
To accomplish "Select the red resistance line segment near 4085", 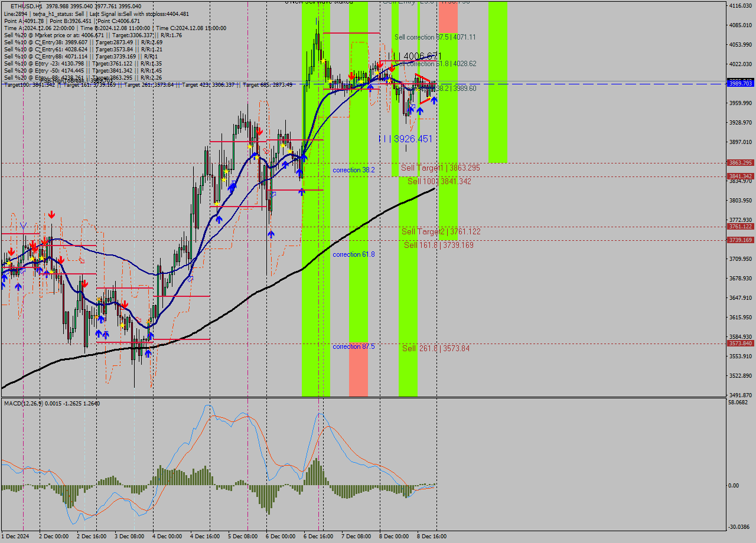I will click(351, 32).
